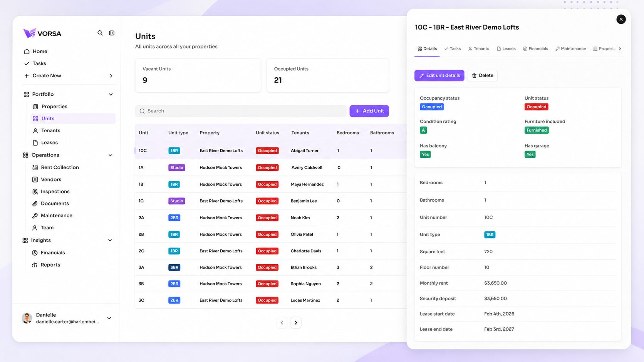Viewport: 644px width, 362px height.
Task: Open Reports page in sidebar
Action: click(50, 265)
